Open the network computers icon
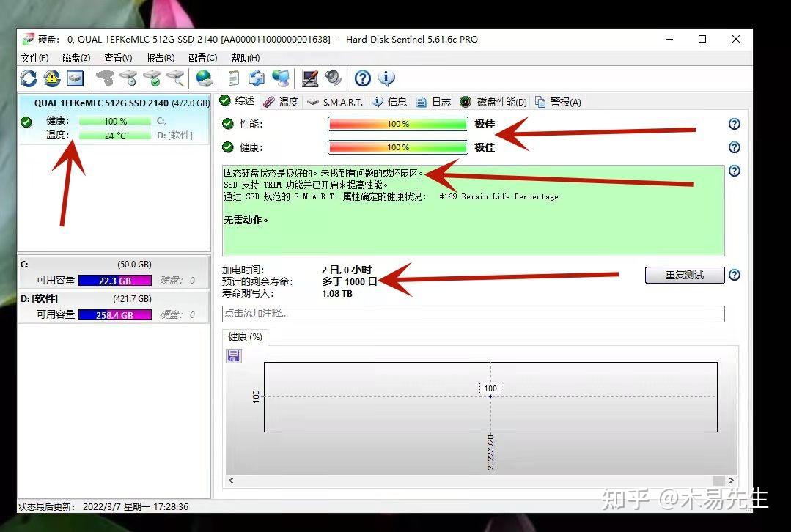Image resolution: width=791 pixels, height=532 pixels. [282, 78]
